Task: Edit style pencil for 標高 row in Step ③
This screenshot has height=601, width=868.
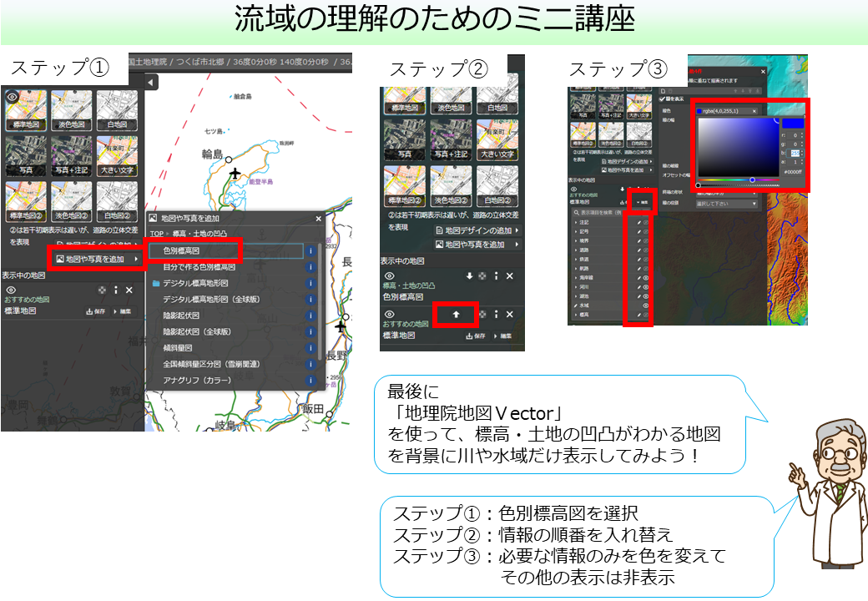Action: [638, 315]
